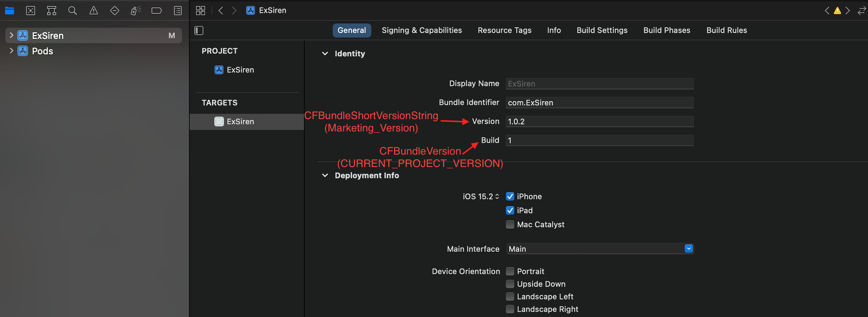Click the yellow warning issue indicator

pyautogui.click(x=837, y=10)
